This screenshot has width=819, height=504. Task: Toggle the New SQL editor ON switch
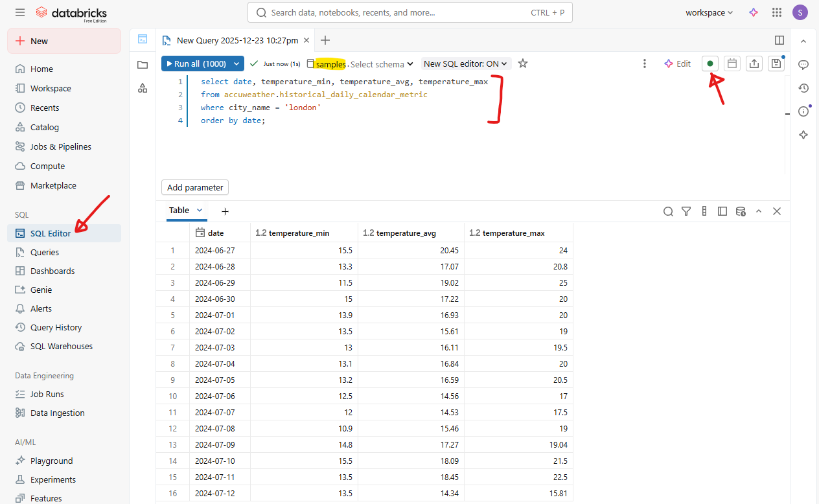(x=466, y=63)
